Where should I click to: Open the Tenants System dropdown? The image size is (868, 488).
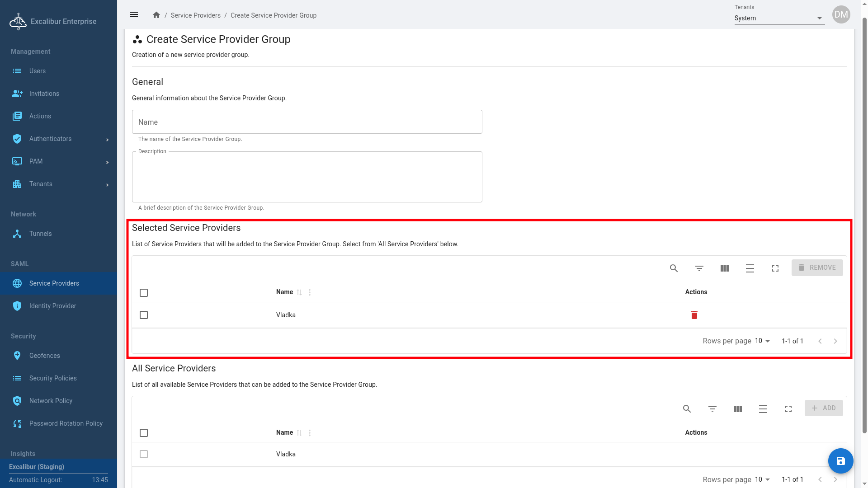[x=779, y=18]
